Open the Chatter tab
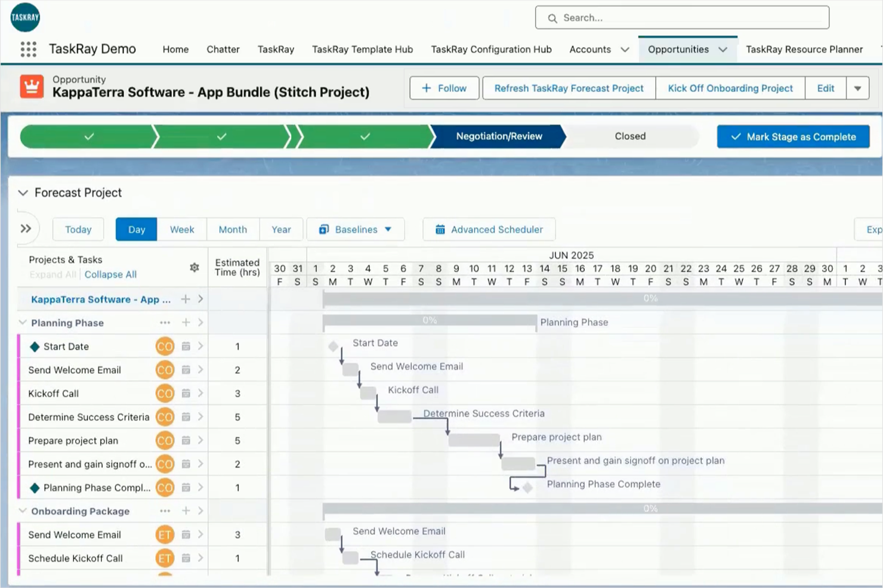 tap(223, 49)
